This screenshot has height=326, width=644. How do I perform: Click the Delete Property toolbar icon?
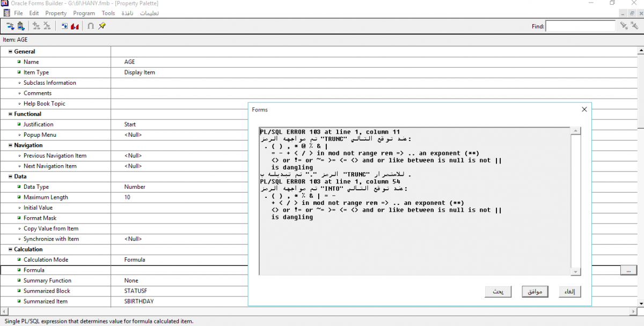pos(47,26)
